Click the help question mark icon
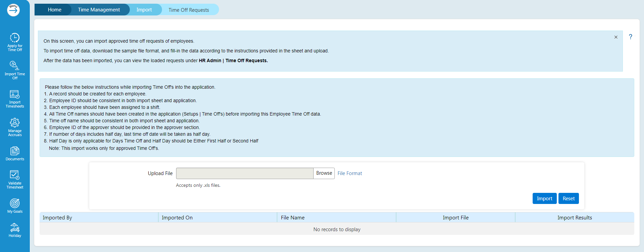The width and height of the screenshot is (644, 252). coord(630,37)
